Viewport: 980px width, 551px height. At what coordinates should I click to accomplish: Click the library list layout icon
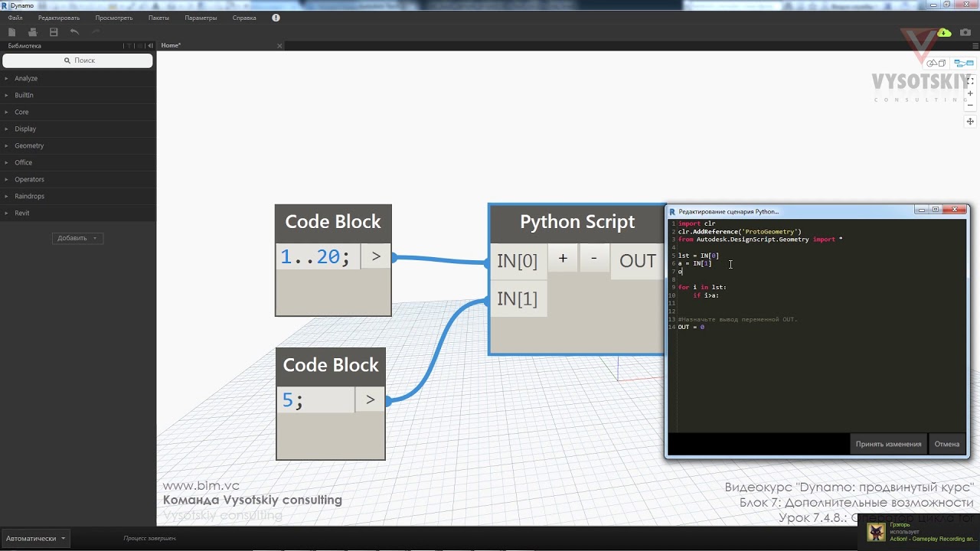pyautogui.click(x=140, y=46)
